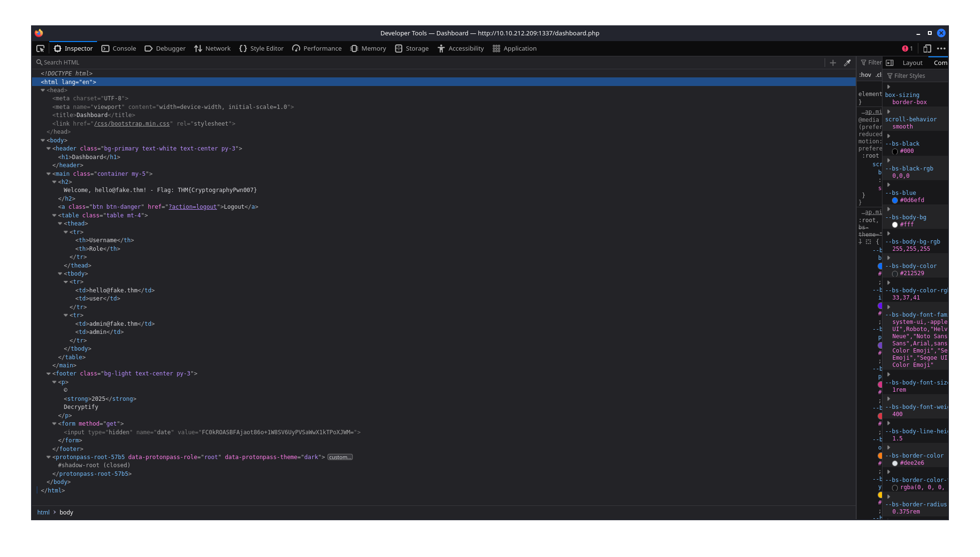Image resolution: width=980 pixels, height=557 pixels.
Task: Select html in the breadcrumb bar
Action: (x=44, y=513)
